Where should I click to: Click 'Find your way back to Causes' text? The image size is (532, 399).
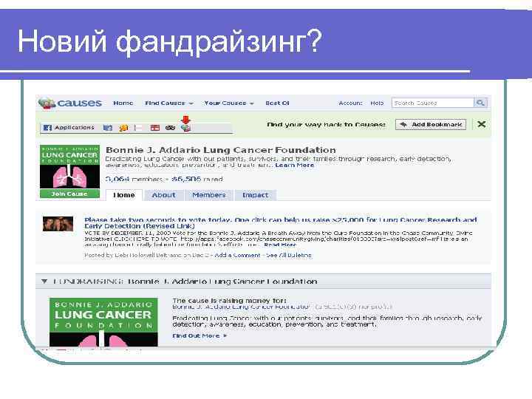click(326, 125)
